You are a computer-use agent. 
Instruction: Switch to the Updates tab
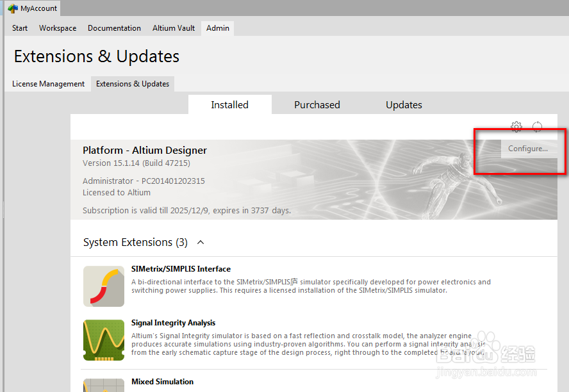pyautogui.click(x=404, y=105)
